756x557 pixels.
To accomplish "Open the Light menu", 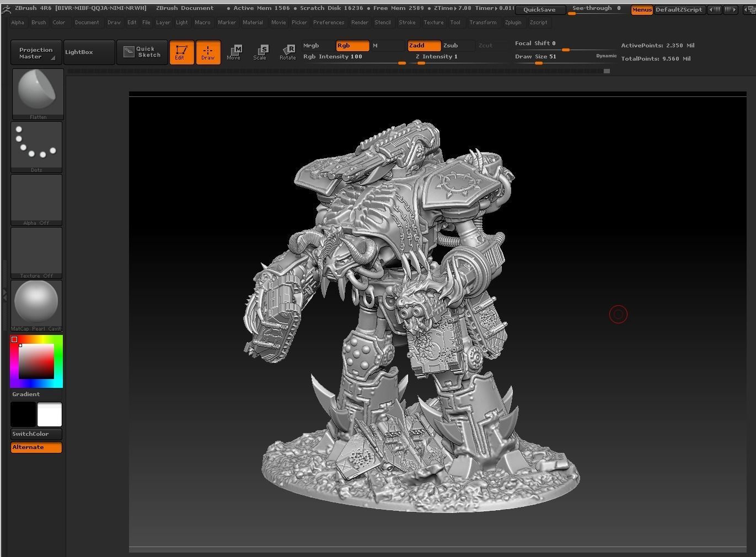I will [x=182, y=23].
